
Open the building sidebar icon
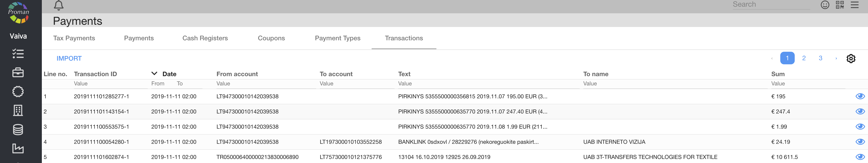[x=18, y=111]
